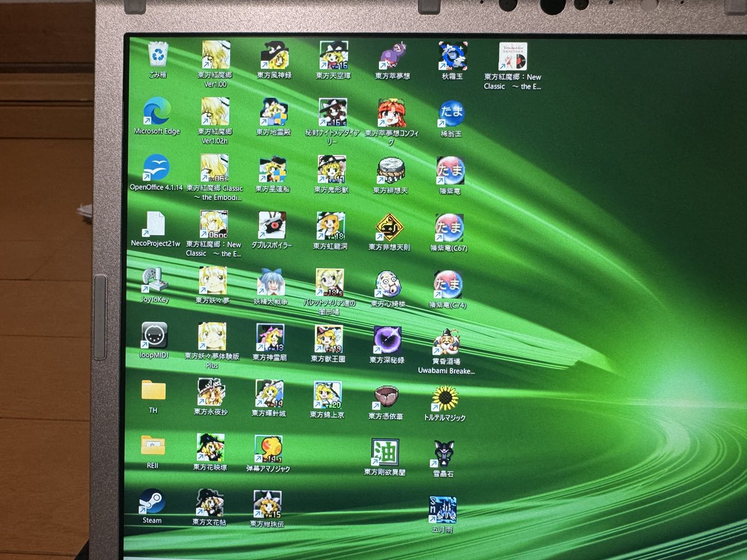747x560 pixels.
Task: Click the 東方花映塚 icon
Action: click(210, 447)
